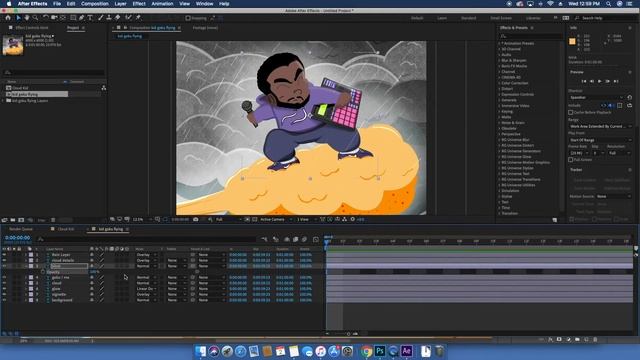Open the Linear Dodge mode dropdown for glow
Screen dimensions: 640x360
point(147,289)
